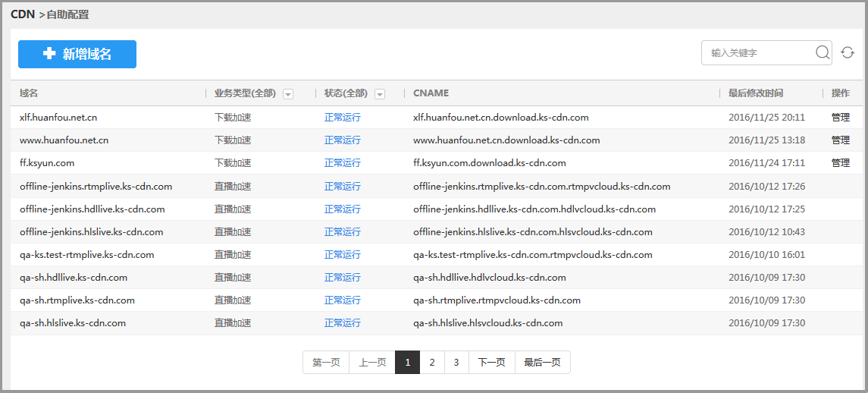Open the 状态 filter dropdown arrow
This screenshot has width=868, height=393.
click(380, 94)
